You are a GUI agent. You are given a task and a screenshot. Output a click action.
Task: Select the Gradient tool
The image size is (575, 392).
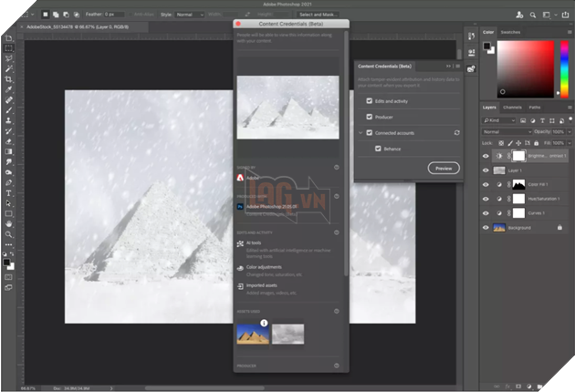tap(9, 151)
